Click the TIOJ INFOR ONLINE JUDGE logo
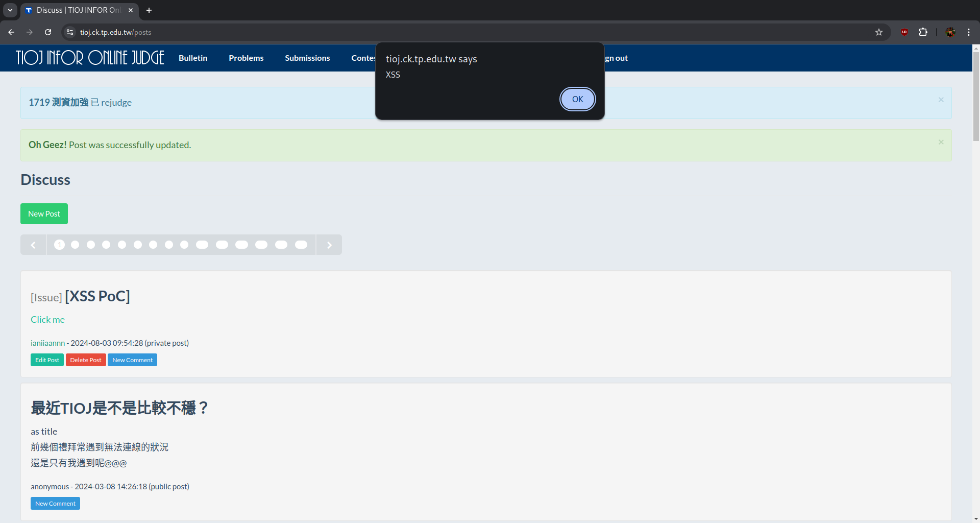The width and height of the screenshot is (980, 523). (x=90, y=58)
